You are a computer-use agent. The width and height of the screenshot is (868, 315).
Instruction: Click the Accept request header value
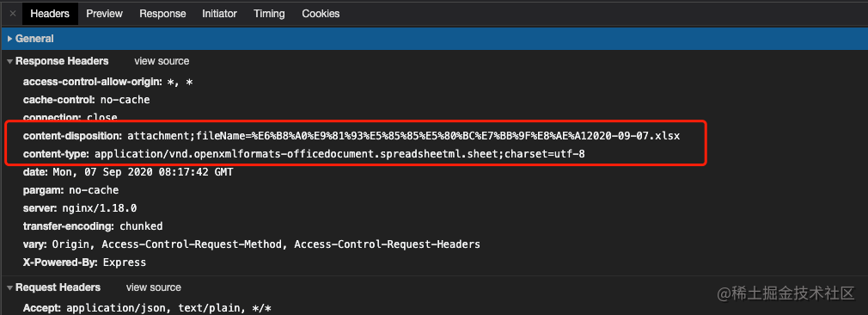[x=168, y=308]
